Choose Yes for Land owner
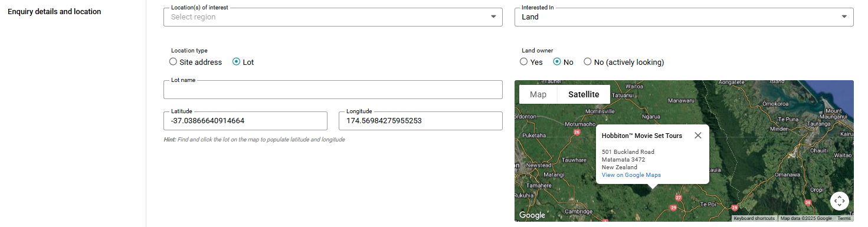 pos(531,62)
